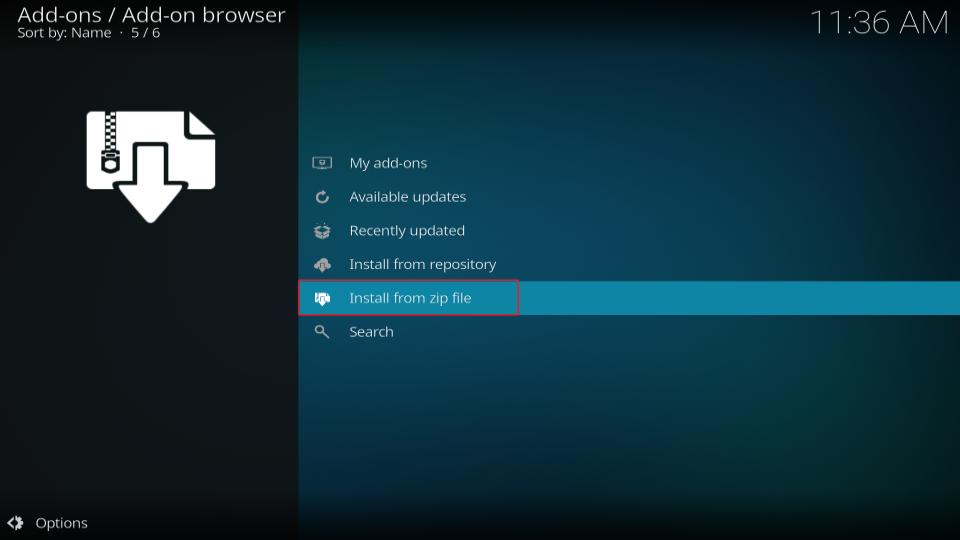Choose Install from repository
The image size is (960, 540).
(x=629, y=264)
